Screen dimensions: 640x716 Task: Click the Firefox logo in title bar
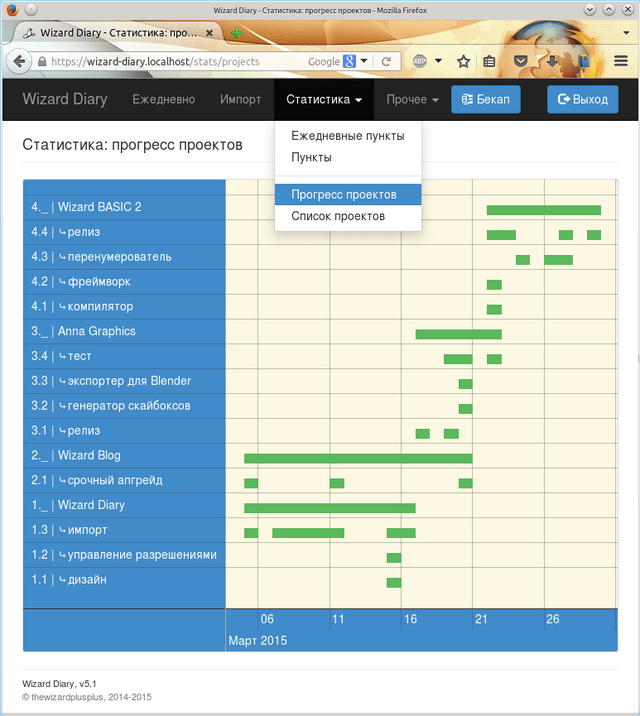[12, 10]
